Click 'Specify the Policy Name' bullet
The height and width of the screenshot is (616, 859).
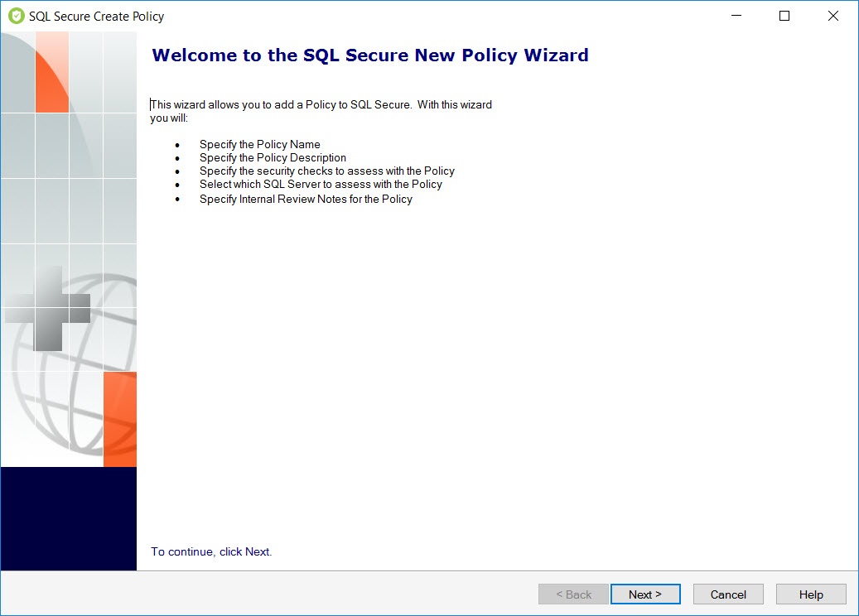[x=259, y=145]
